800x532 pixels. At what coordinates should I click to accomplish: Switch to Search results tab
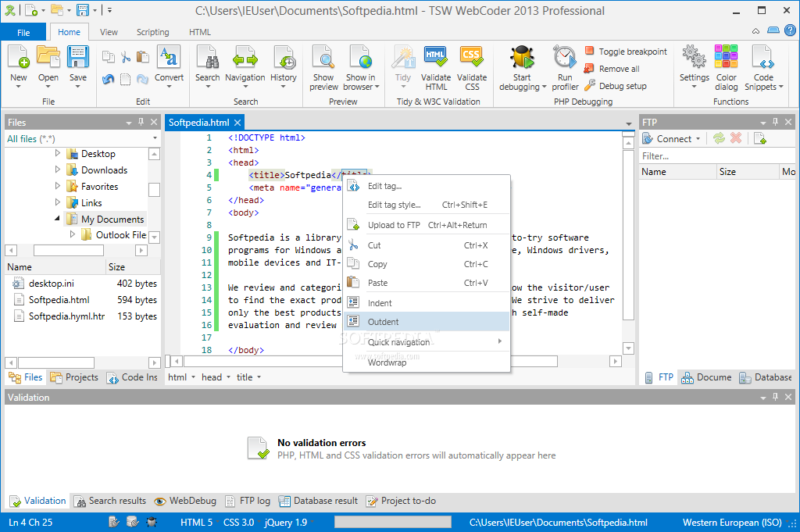tap(110, 501)
